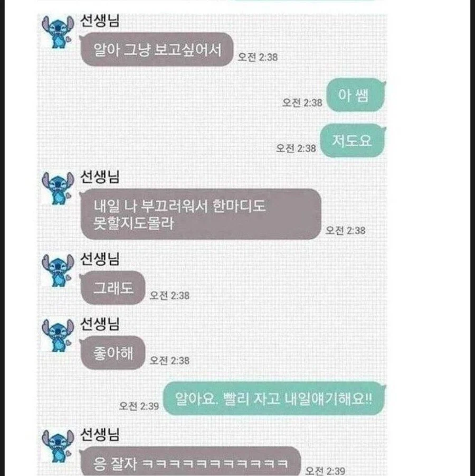475x476 pixels.
Task: Click the '오전 2:38' timestamp next to '좋아해'
Action: [x=169, y=361]
